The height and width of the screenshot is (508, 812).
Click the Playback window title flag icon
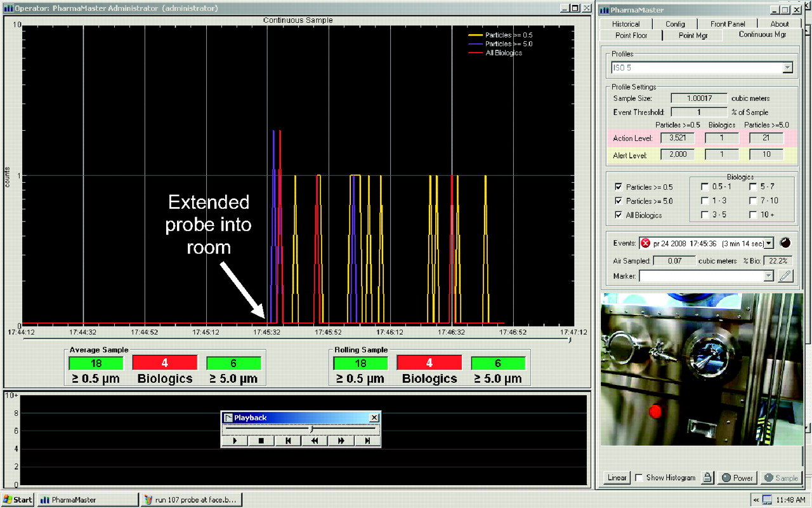(228, 417)
